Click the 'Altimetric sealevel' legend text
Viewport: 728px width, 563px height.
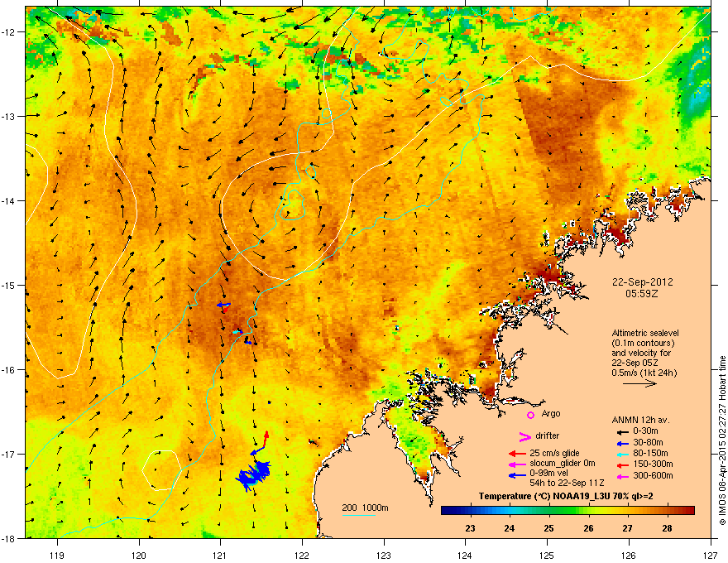[x=645, y=333]
